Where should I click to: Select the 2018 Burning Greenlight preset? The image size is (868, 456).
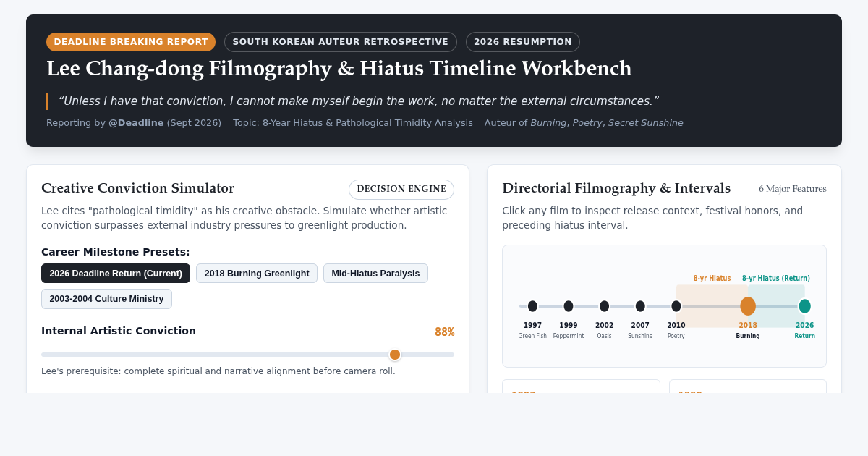click(x=257, y=274)
